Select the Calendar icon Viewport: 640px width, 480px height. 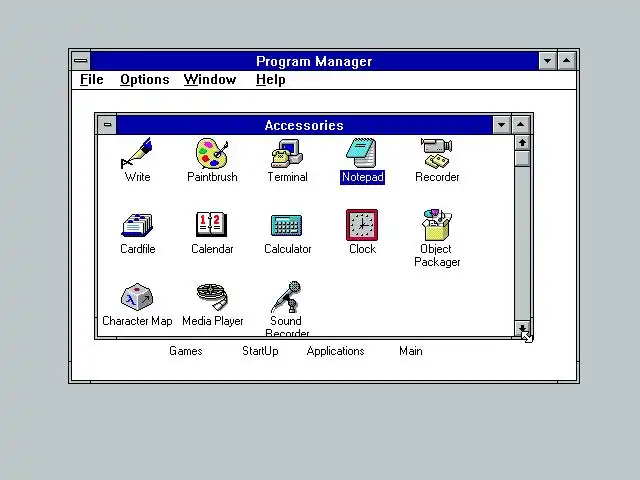pyautogui.click(x=211, y=224)
